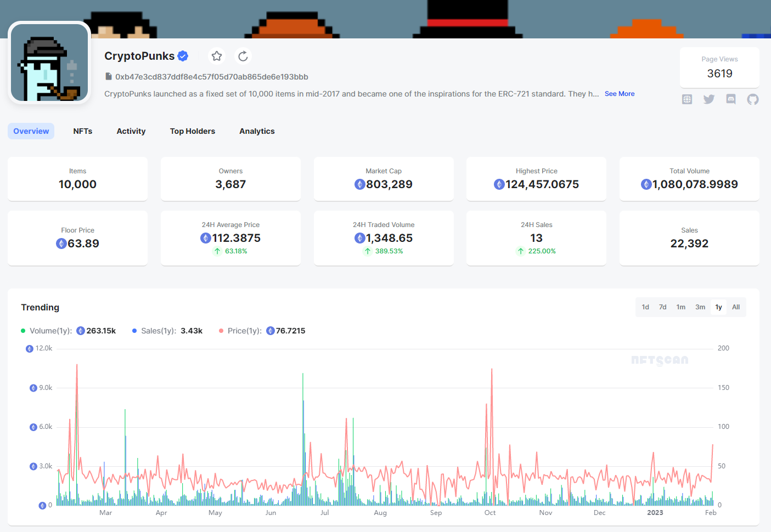
Task: Click the Trending section heading
Action: [x=40, y=307]
